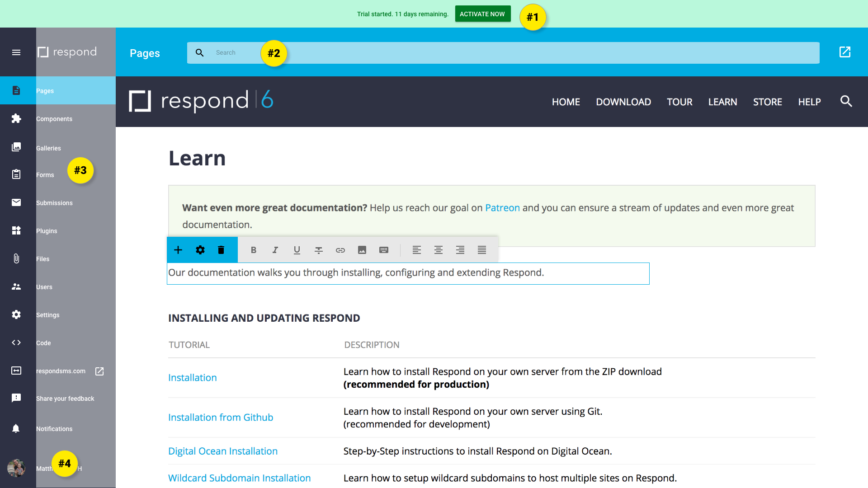Open external view icon in header
Image resolution: width=868 pixels, height=488 pixels.
coord(844,52)
